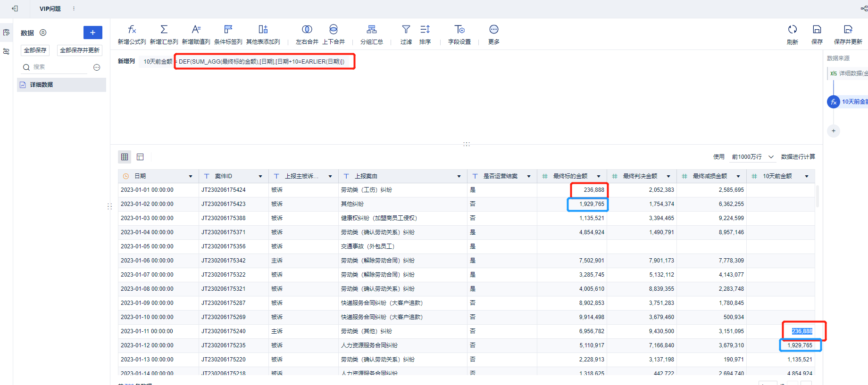Click 新增公式列 formula column icon
Image resolution: width=868 pixels, height=385 pixels.
tap(132, 29)
